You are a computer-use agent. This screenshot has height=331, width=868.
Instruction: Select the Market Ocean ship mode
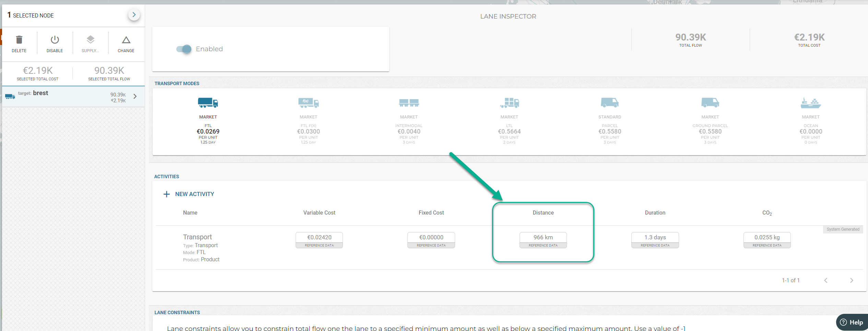pyautogui.click(x=811, y=103)
